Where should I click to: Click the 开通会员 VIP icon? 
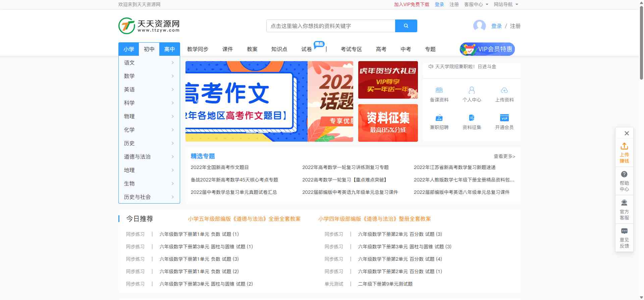coord(504,118)
